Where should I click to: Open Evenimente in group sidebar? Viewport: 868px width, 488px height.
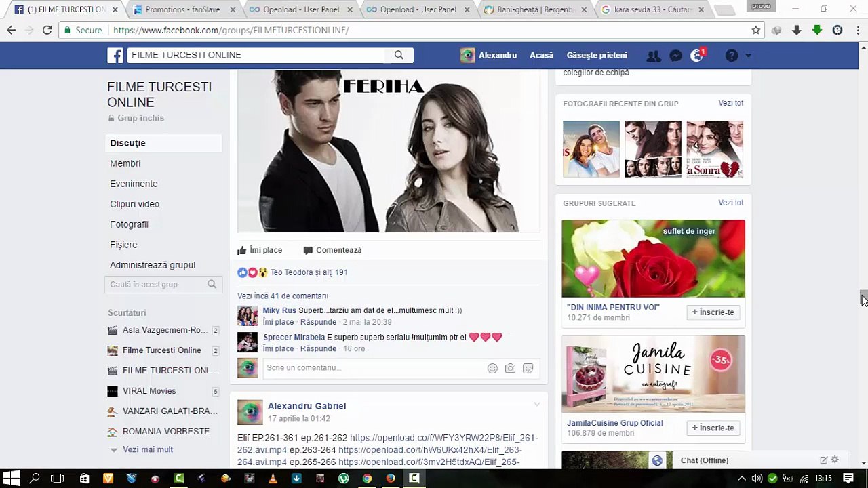pos(134,184)
